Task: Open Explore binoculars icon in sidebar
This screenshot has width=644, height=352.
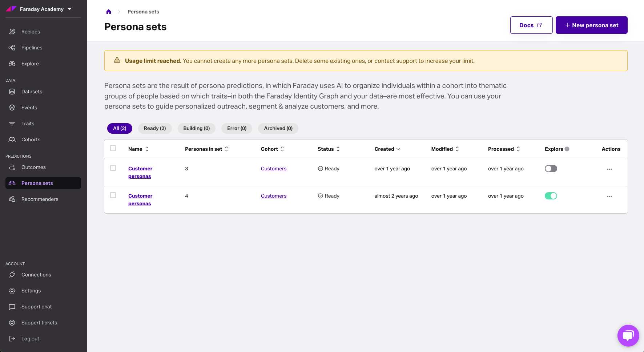Action: 12,64
